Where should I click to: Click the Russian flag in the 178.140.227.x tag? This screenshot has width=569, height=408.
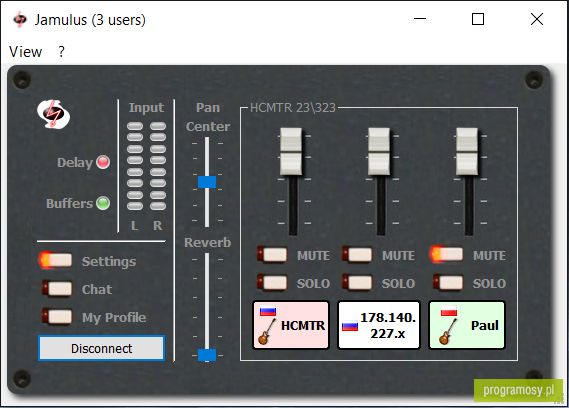tap(350, 326)
